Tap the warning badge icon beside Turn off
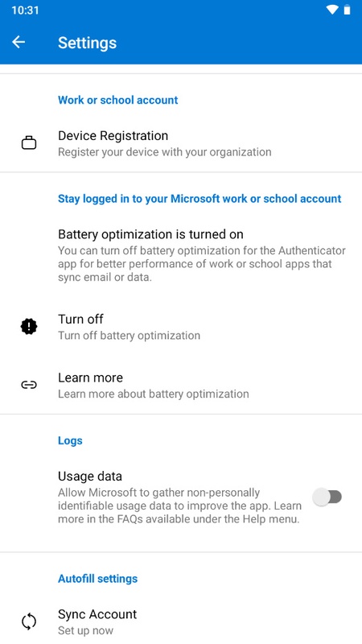Screen dimensions: 362x644 point(29,327)
